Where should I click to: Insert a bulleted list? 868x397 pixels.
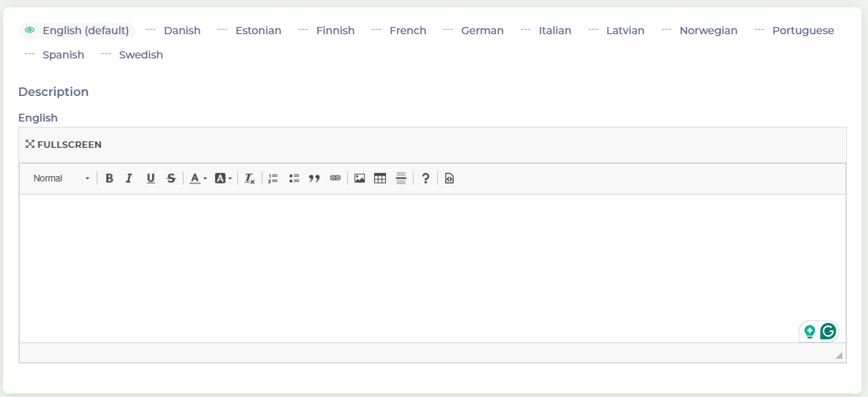[x=294, y=178]
